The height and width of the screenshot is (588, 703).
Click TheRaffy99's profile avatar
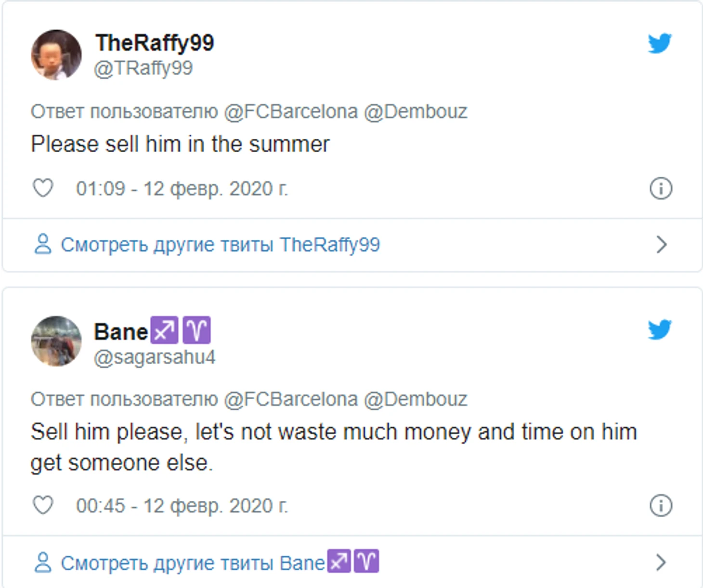click(56, 55)
